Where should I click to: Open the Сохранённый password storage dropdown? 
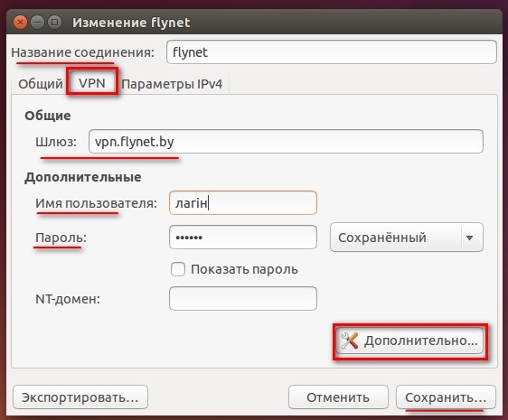(x=407, y=238)
